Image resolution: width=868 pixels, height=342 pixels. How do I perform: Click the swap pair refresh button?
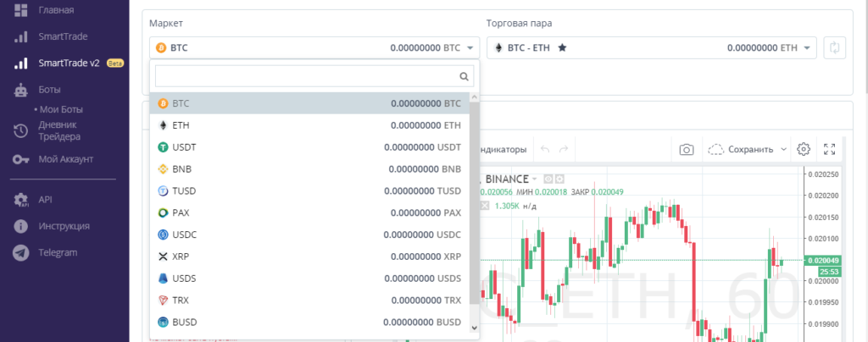point(835,47)
